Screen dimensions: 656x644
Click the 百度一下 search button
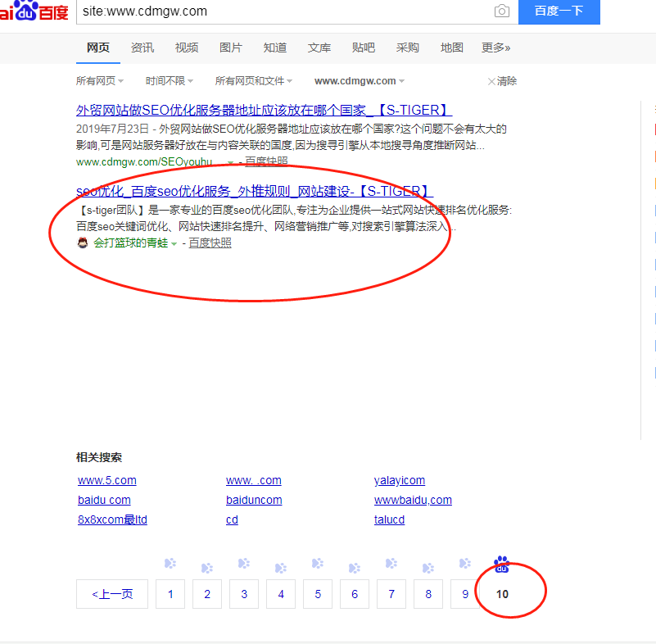tap(559, 11)
